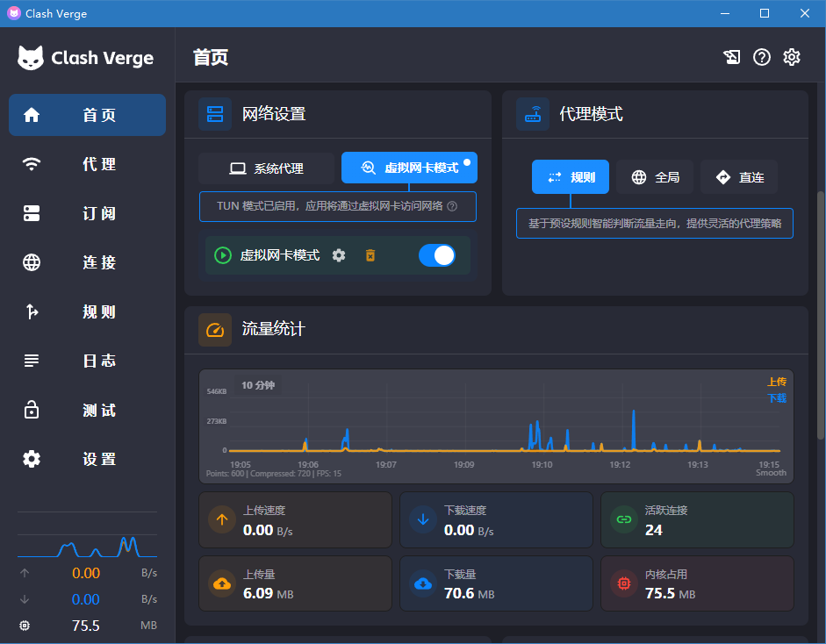Select the 虚拟网卡模式 TUN tab

point(409,168)
